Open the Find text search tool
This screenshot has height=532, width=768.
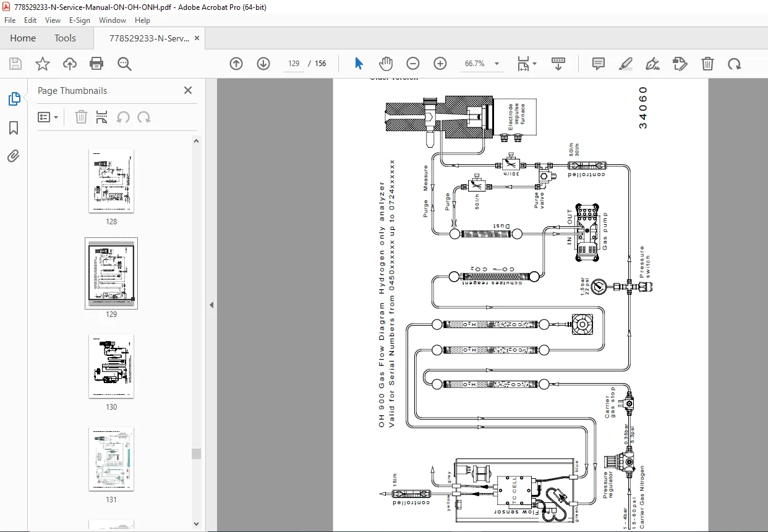click(124, 64)
